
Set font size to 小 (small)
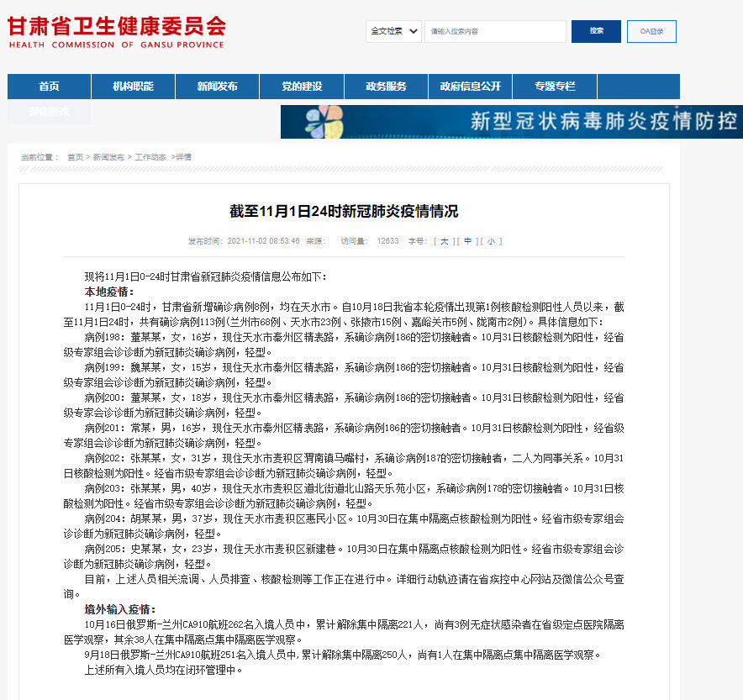[491, 241]
